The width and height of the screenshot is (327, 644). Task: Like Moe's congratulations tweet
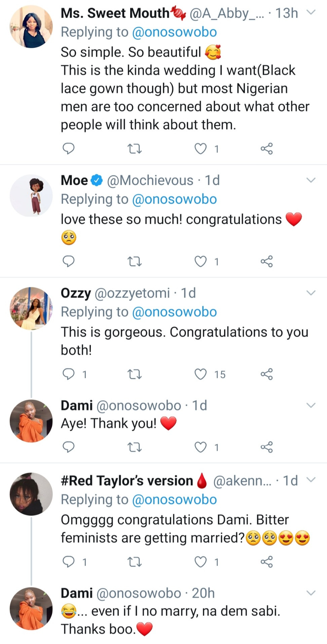[x=201, y=261]
